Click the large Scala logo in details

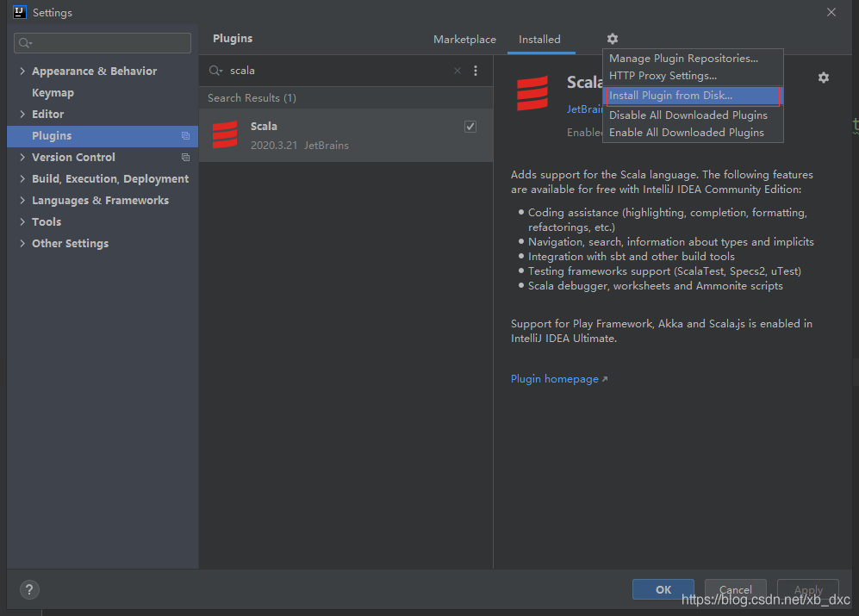tap(532, 93)
